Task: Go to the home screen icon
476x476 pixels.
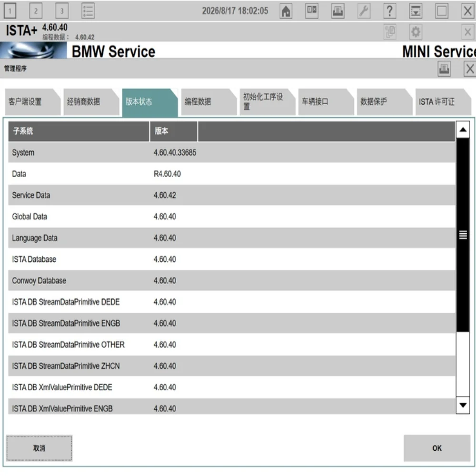Action: click(x=286, y=11)
